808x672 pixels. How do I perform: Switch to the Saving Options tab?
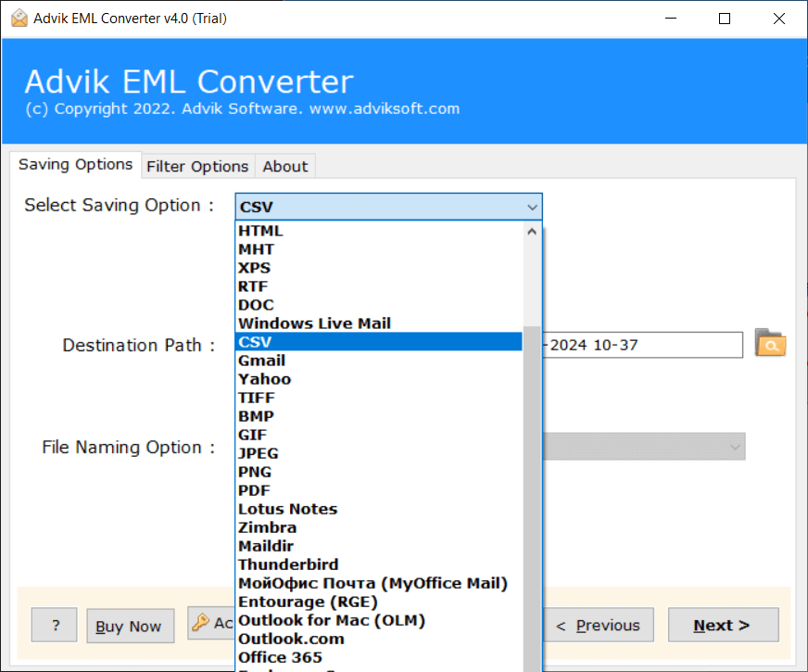point(76,164)
